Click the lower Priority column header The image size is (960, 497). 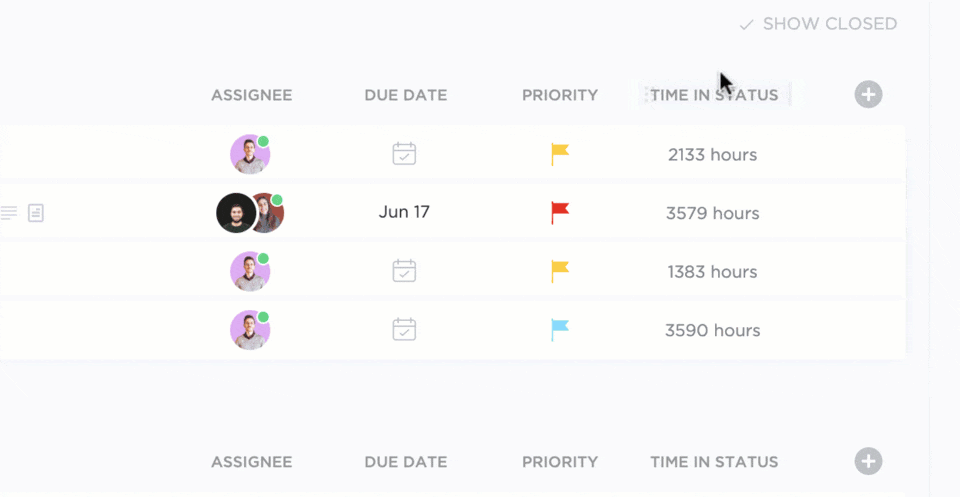pyautogui.click(x=560, y=462)
